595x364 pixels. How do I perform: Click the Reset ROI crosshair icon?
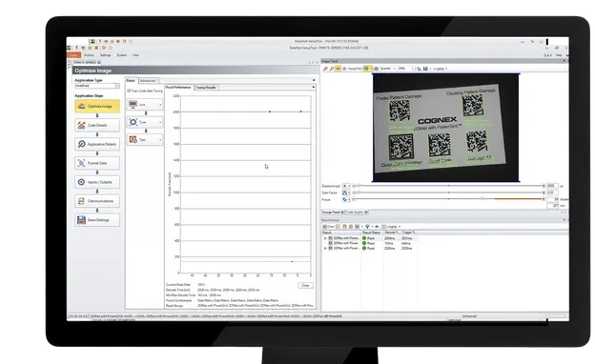point(344,69)
